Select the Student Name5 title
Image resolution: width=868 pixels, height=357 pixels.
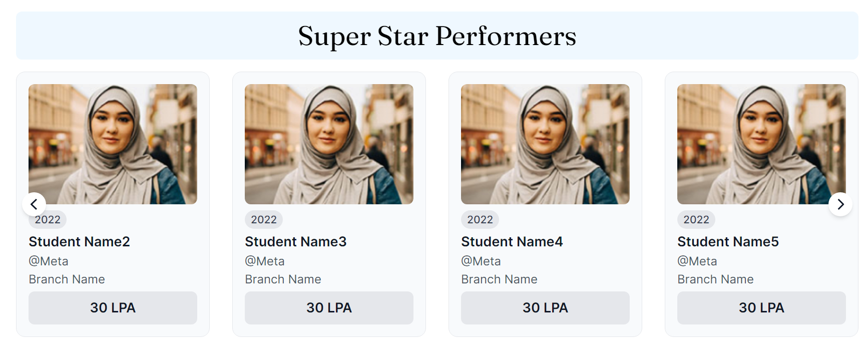tap(728, 242)
